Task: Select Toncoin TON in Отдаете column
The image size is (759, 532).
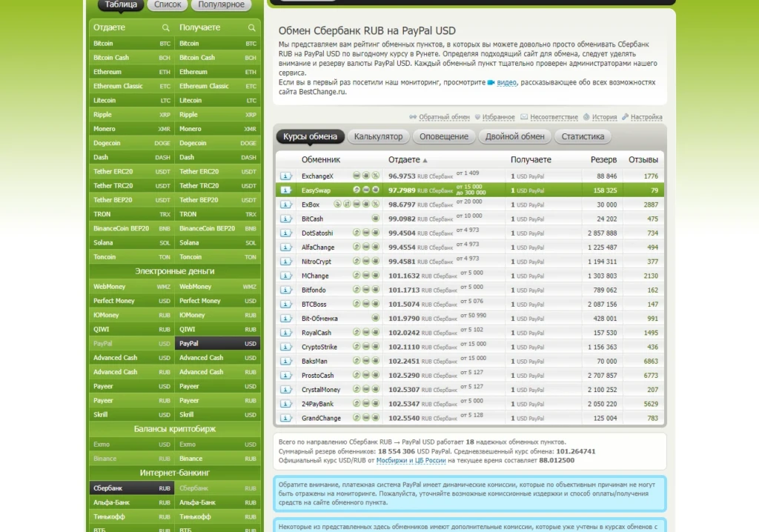Action: pos(132,257)
